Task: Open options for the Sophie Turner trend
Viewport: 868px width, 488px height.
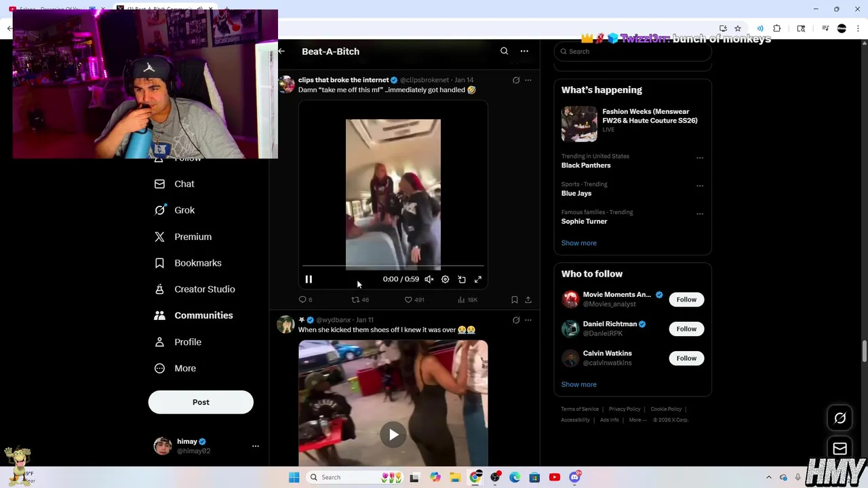Action: 700,213
